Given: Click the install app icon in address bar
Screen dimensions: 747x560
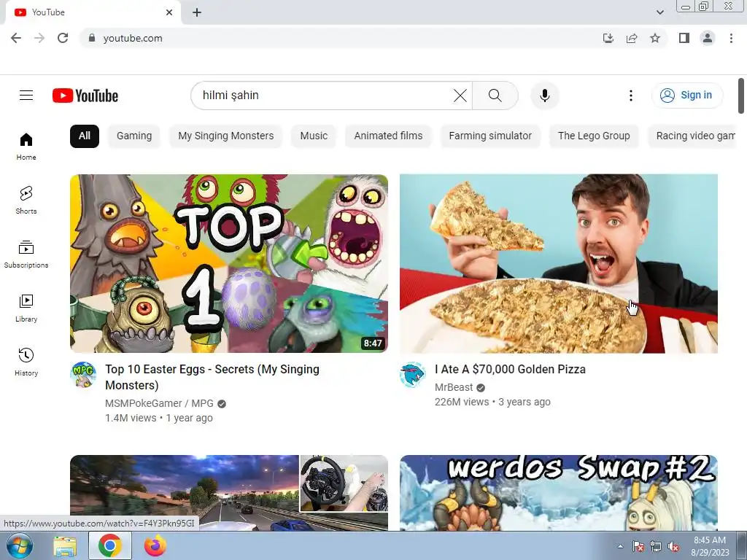Looking at the screenshot, I should (x=608, y=38).
